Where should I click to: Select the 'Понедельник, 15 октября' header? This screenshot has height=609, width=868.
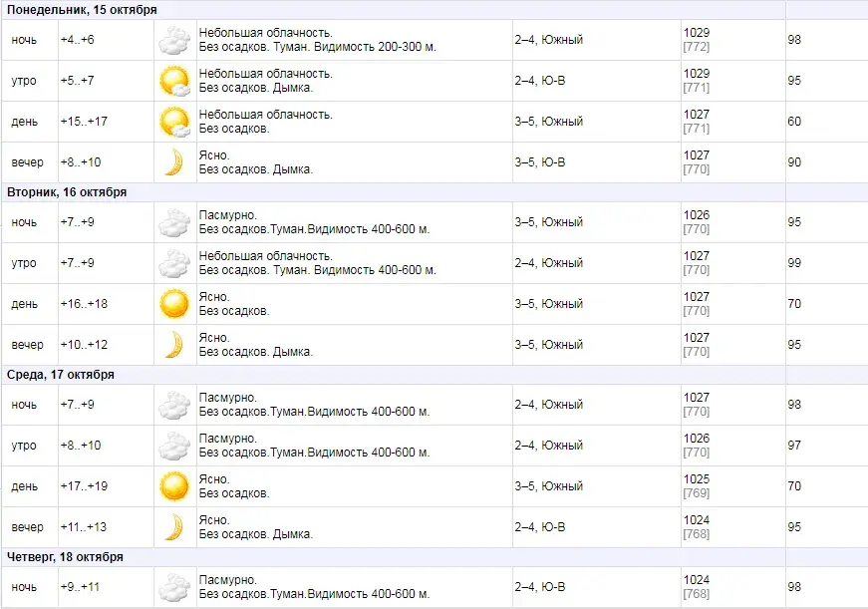click(82, 10)
